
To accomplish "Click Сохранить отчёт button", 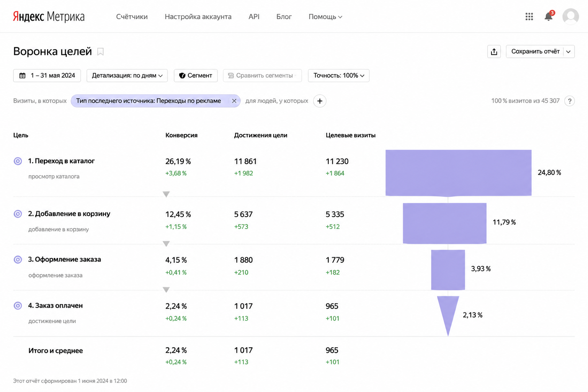I will pos(535,52).
